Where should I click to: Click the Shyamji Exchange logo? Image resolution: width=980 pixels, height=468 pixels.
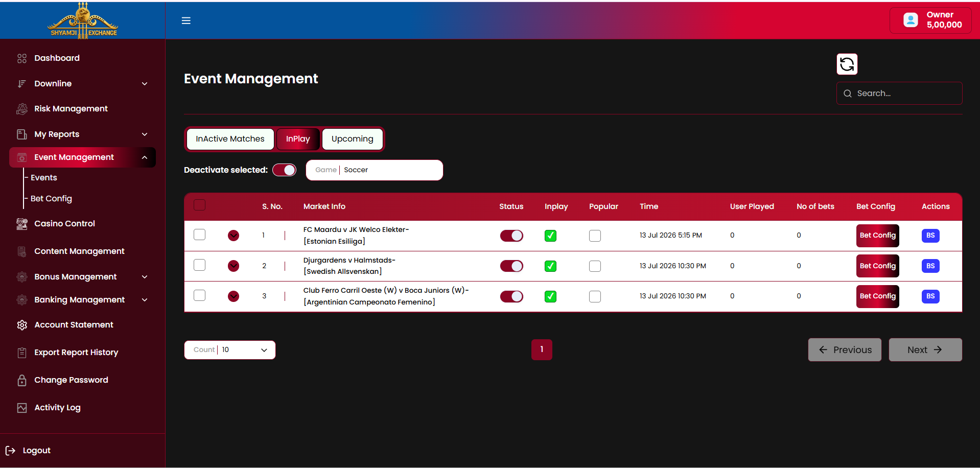83,20
